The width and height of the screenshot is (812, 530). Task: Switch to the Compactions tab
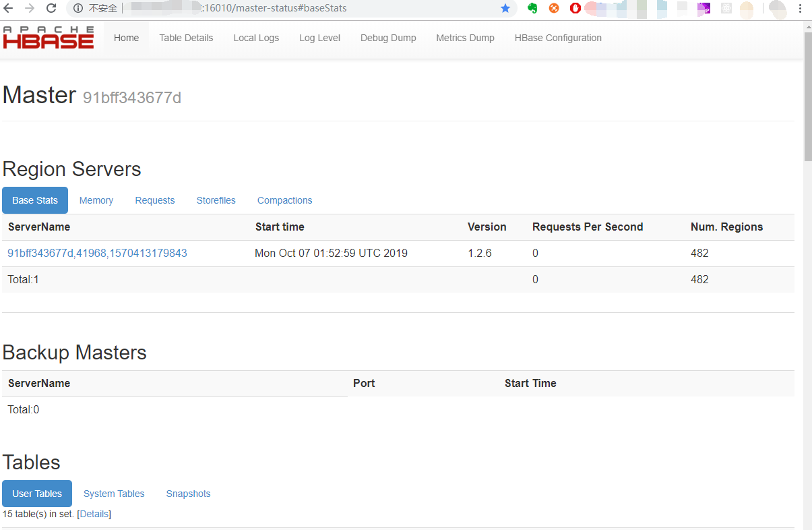pos(285,200)
